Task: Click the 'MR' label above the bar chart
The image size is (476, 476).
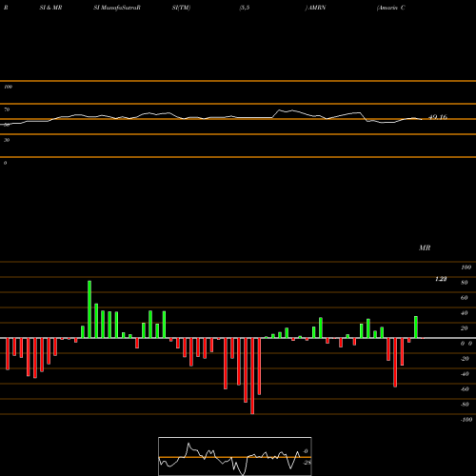Action: (425, 248)
